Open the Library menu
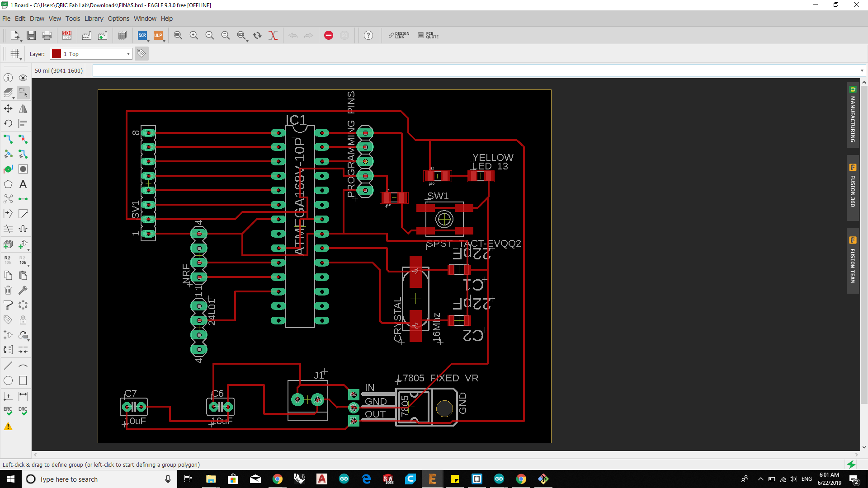Screen dimensions: 868x488 [94, 19]
